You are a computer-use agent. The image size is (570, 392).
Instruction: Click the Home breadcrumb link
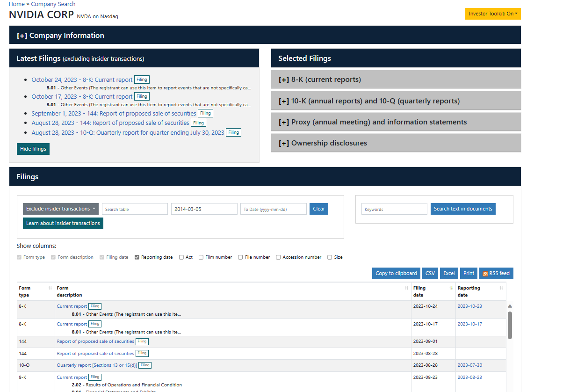click(x=17, y=4)
